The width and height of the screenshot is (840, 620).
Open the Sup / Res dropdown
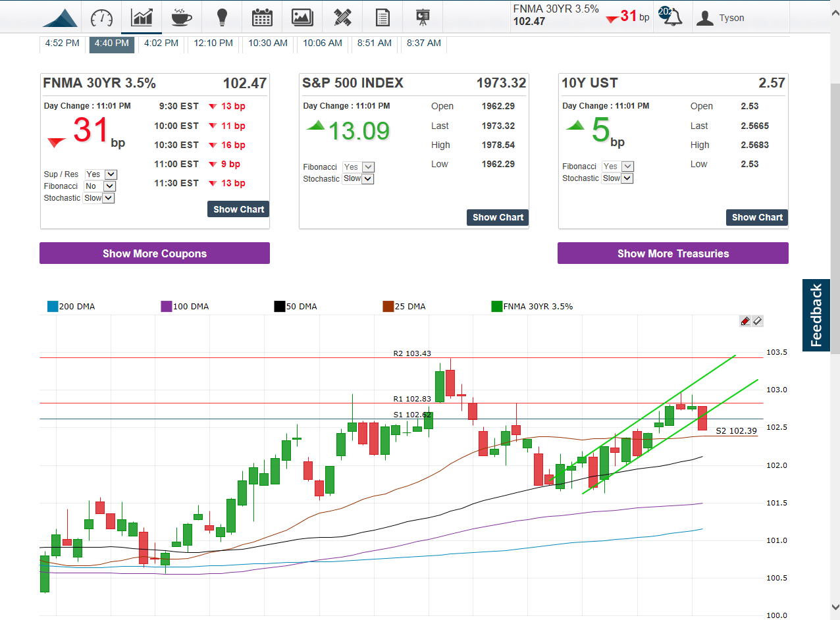(101, 174)
